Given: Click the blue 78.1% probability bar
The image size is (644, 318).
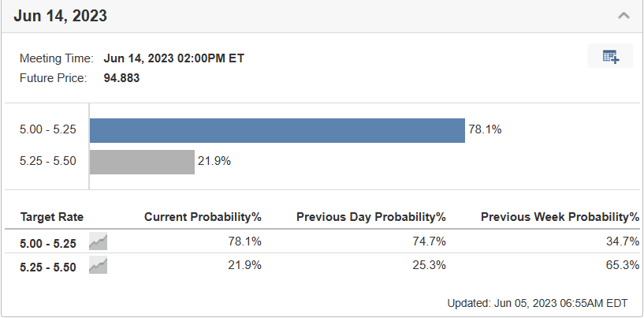Looking at the screenshot, I should coord(277,130).
